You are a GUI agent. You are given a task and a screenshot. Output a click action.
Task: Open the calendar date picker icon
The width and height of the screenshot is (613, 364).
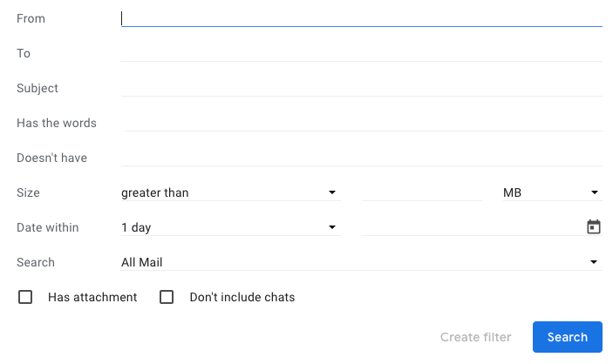pyautogui.click(x=594, y=226)
